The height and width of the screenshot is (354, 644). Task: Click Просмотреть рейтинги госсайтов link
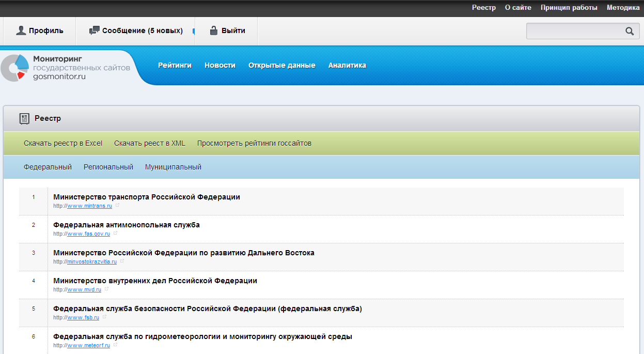tap(254, 143)
